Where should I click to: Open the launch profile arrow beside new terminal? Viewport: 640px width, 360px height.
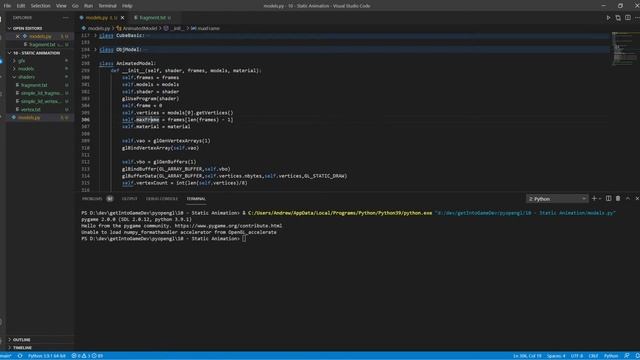(x=600, y=199)
